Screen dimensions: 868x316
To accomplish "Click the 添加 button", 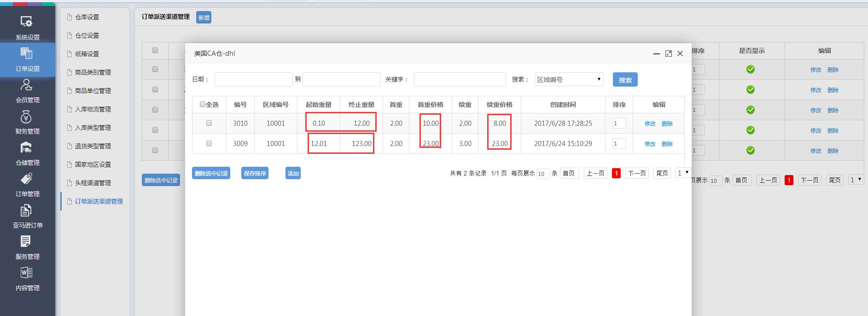I will pos(293,173).
